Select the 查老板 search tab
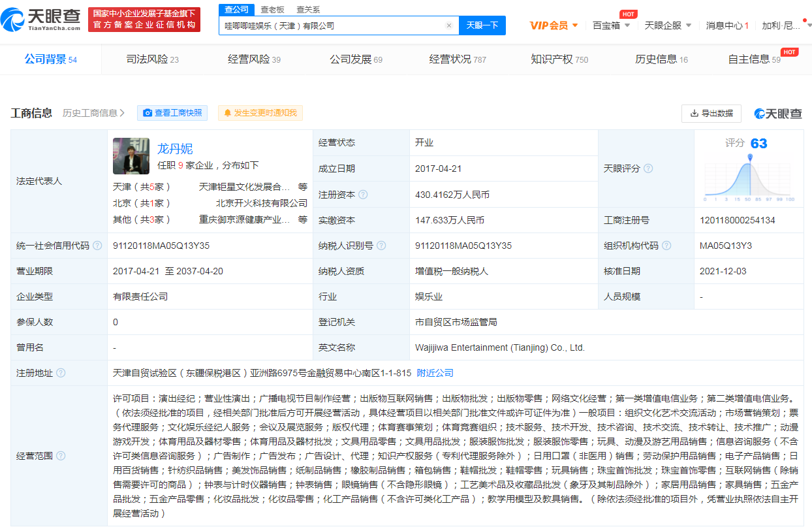Screen dimensions: 812x529 pos(272,9)
